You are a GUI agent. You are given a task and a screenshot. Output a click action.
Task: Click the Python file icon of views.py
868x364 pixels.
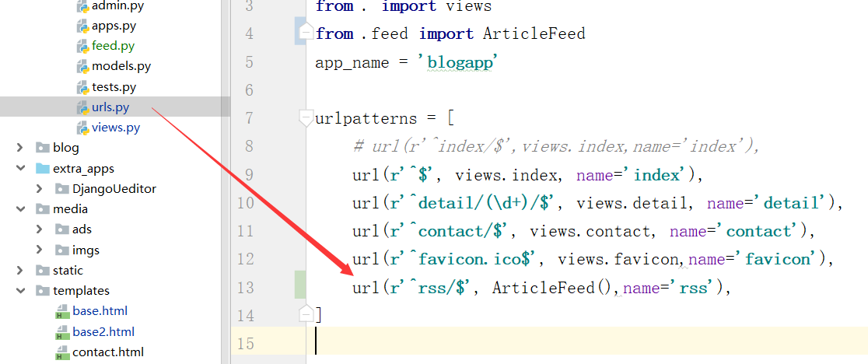[82, 128]
